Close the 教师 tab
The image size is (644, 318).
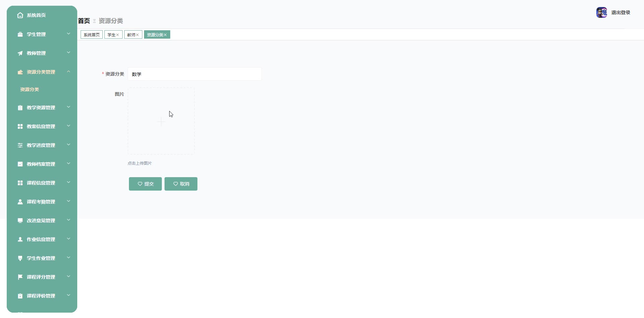click(x=137, y=35)
